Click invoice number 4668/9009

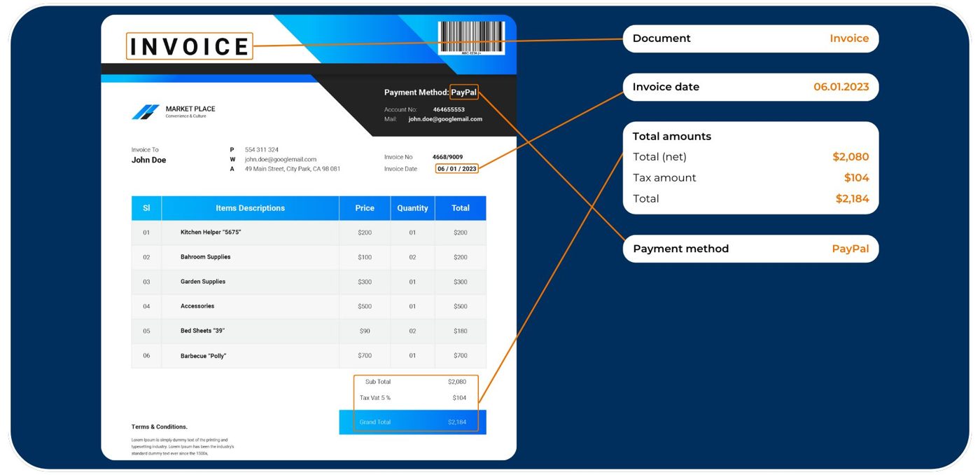pos(447,157)
